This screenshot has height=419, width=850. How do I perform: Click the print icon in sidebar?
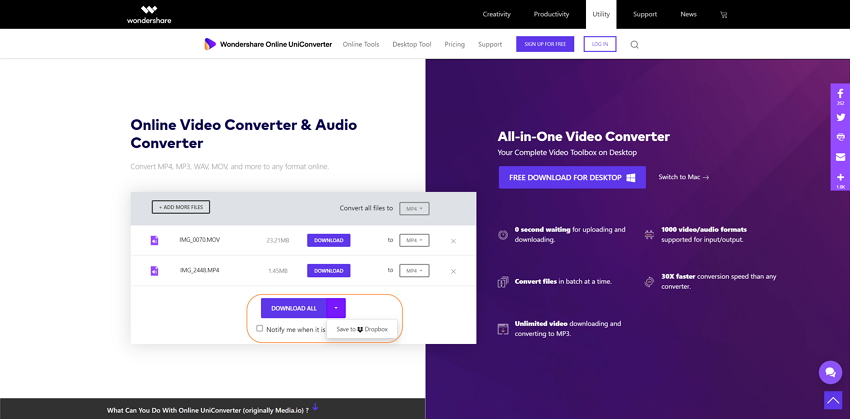[840, 136]
